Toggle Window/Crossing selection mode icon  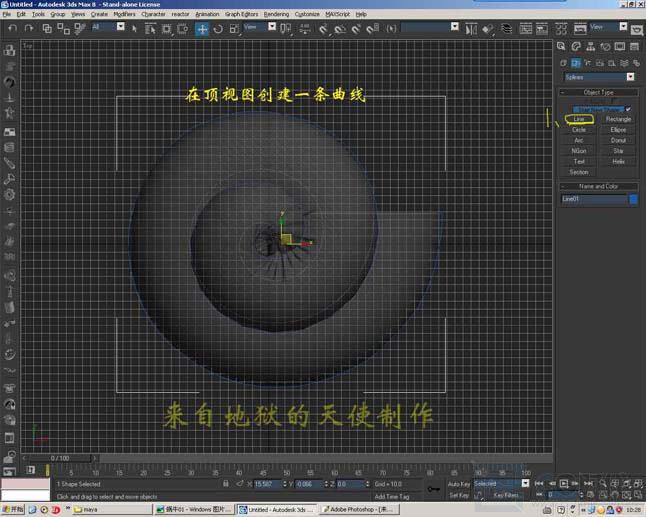[183, 29]
